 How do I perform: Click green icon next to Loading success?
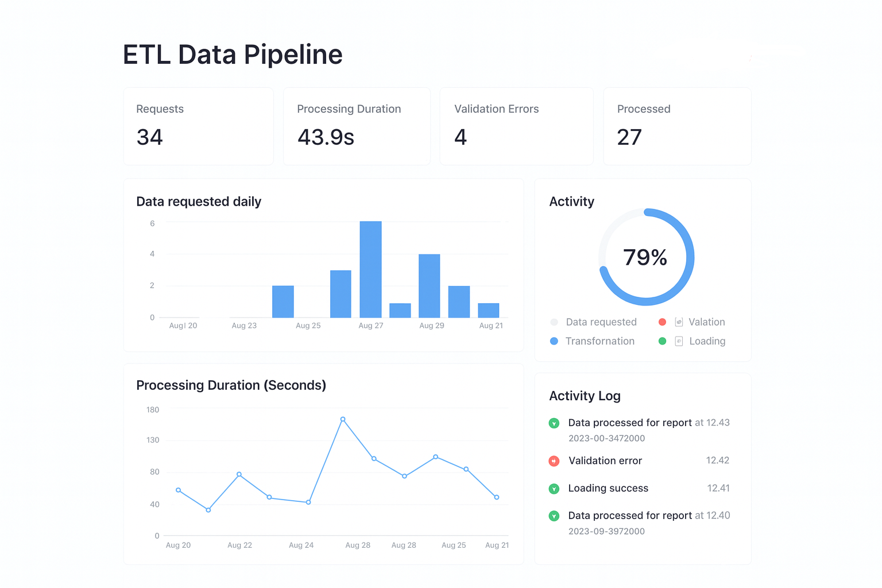point(554,489)
